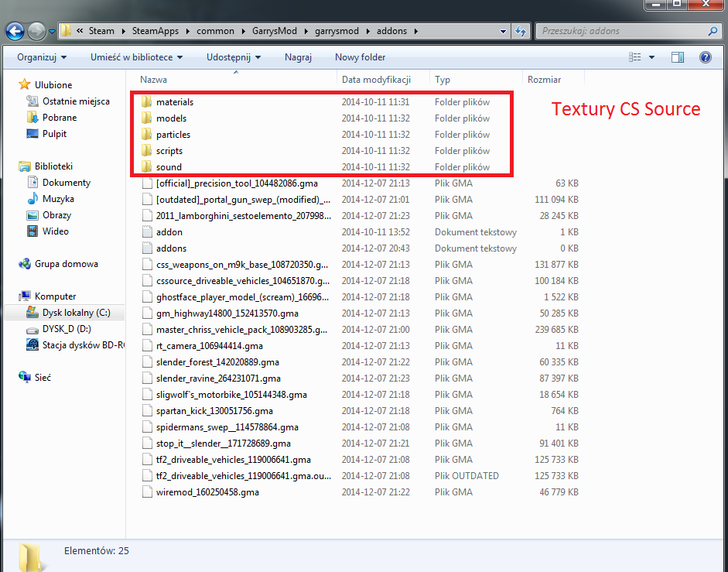Screen dimensions: 728x572
Task: Select slender_ravine_264231071.gma file name
Action: click(218, 378)
